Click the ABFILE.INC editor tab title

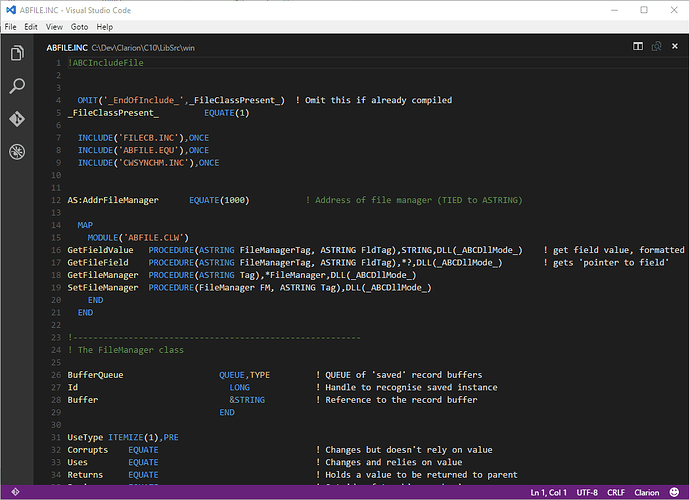[x=66, y=47]
